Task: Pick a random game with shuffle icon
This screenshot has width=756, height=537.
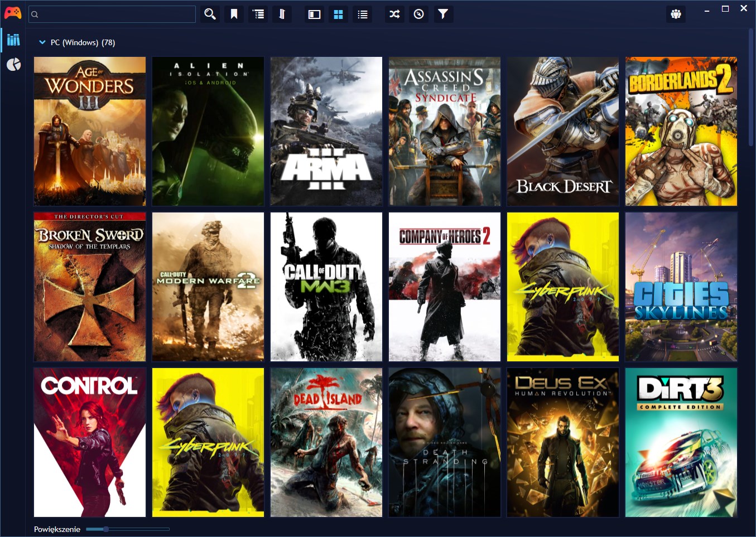Action: (395, 14)
